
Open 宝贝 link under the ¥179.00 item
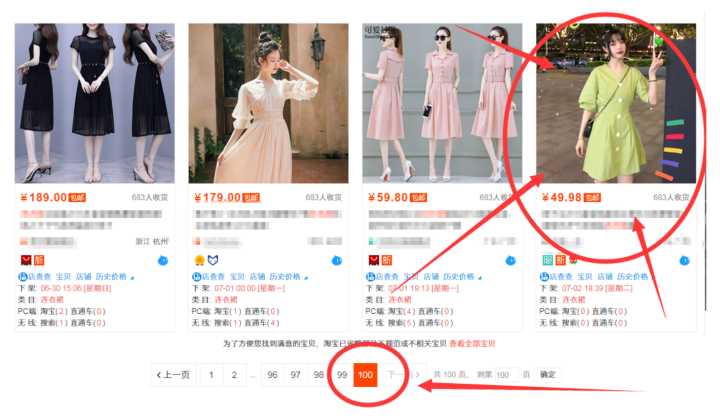237,277
